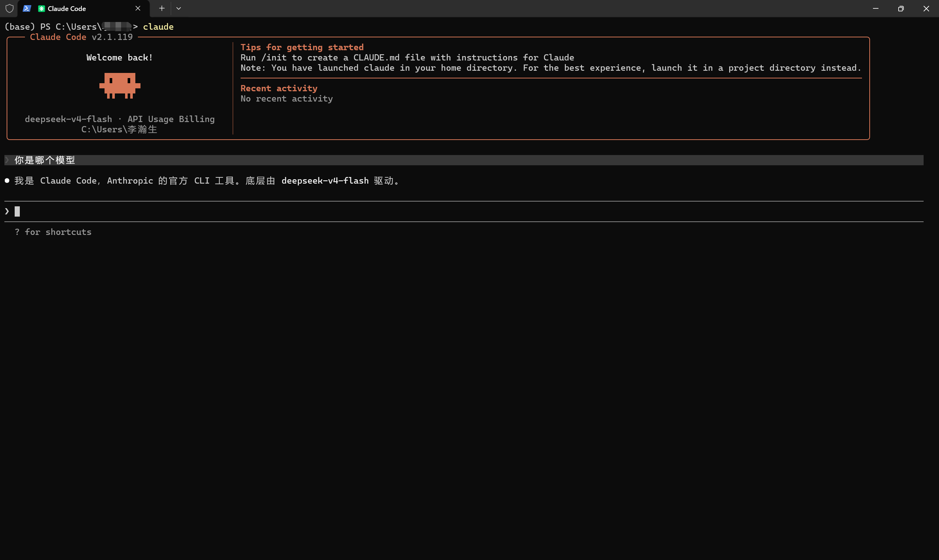
Task: Close the Claude Code tab
Action: [138, 8]
